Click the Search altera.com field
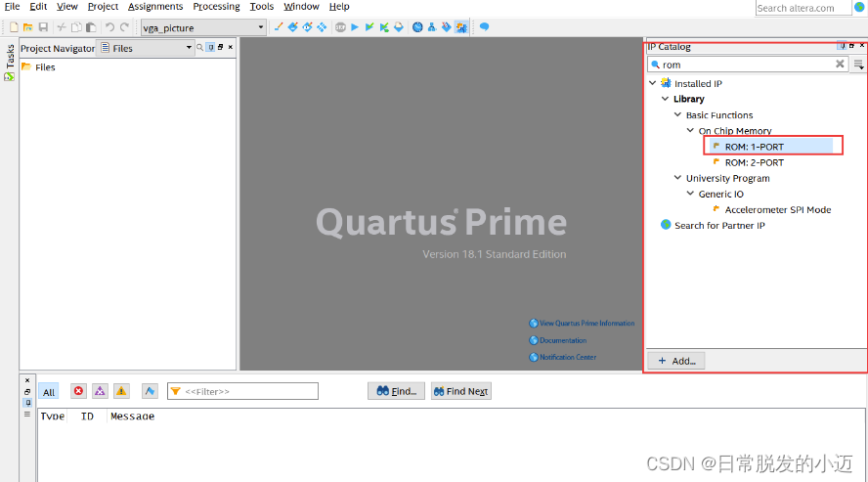868x482 pixels. (x=803, y=8)
